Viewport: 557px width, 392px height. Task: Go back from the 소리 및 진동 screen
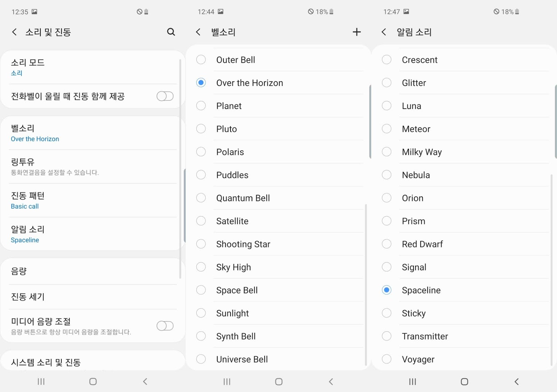click(x=14, y=32)
